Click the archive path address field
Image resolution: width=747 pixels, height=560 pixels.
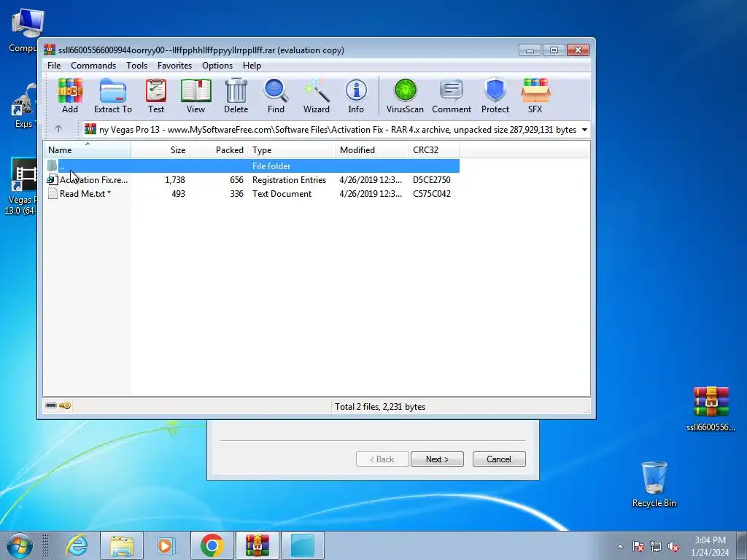pos(336,130)
